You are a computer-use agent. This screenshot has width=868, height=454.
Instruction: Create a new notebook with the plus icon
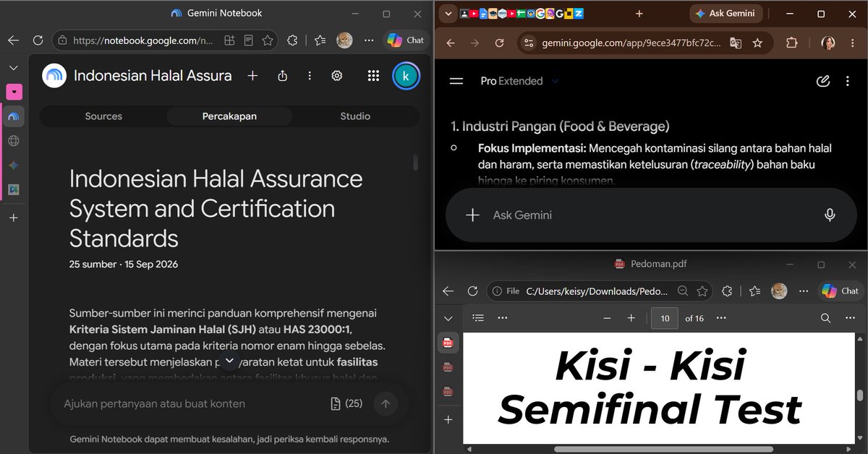[x=252, y=75]
